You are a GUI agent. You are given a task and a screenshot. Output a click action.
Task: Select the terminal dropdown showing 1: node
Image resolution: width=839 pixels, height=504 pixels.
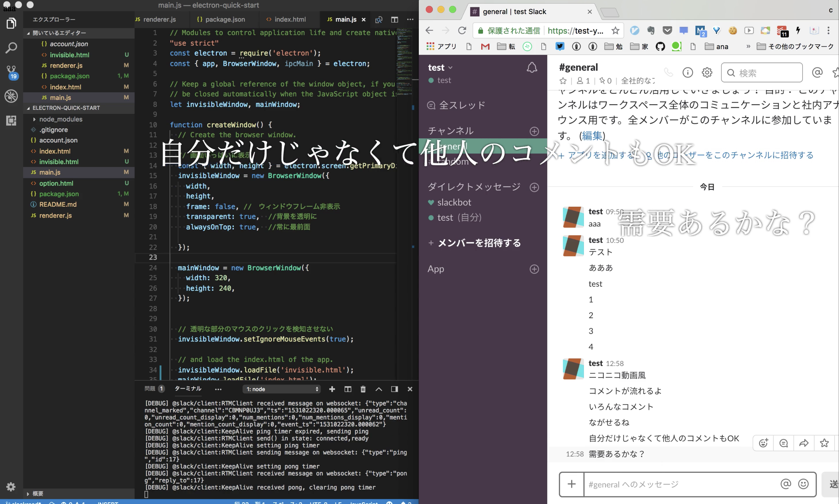click(281, 389)
